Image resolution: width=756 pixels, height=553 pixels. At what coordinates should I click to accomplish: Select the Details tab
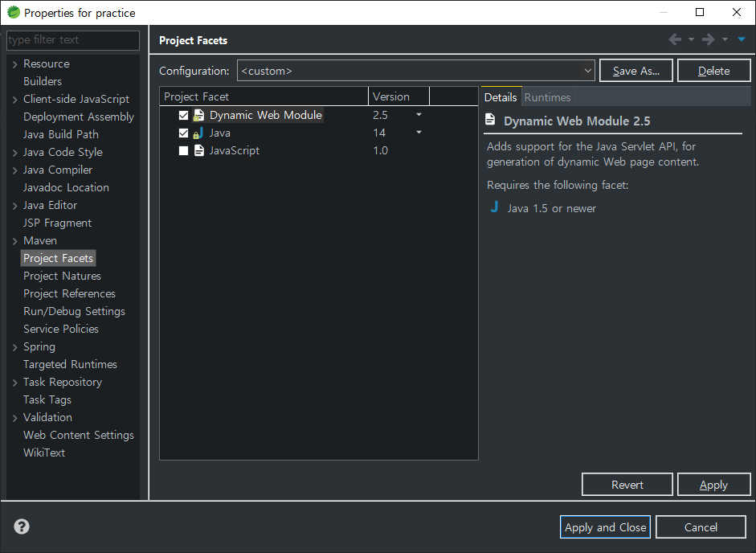point(501,97)
